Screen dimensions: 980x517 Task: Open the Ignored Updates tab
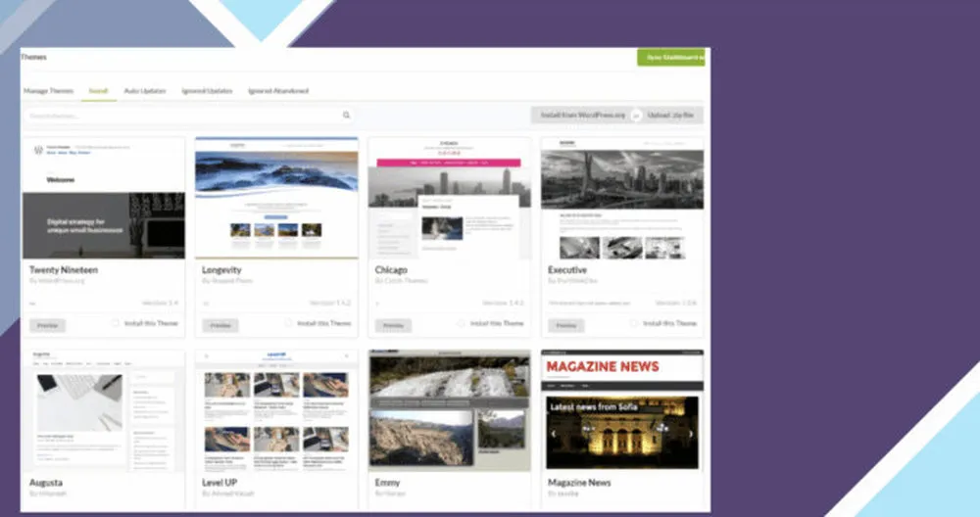coord(207,91)
